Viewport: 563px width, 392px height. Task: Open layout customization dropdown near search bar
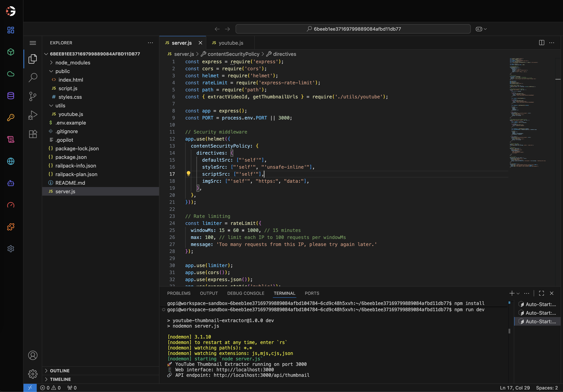click(x=481, y=29)
